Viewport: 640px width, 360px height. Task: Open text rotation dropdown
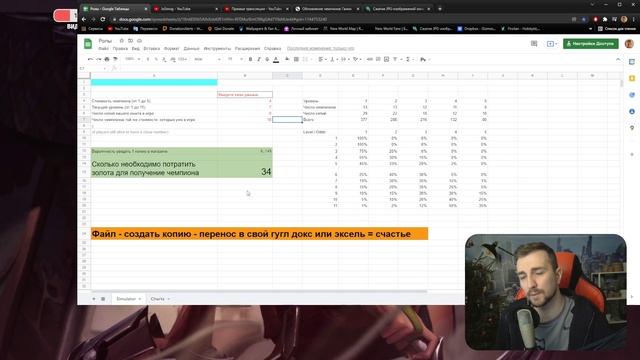(x=357, y=60)
